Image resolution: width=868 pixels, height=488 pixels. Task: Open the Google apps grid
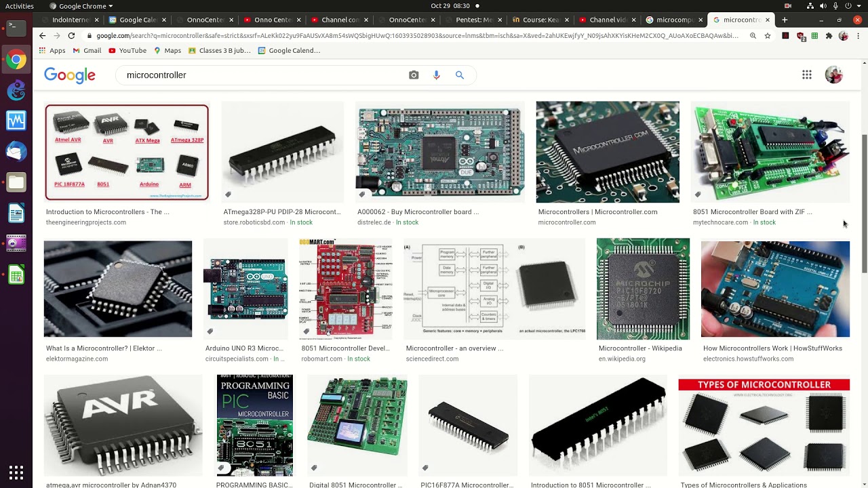pos(807,75)
